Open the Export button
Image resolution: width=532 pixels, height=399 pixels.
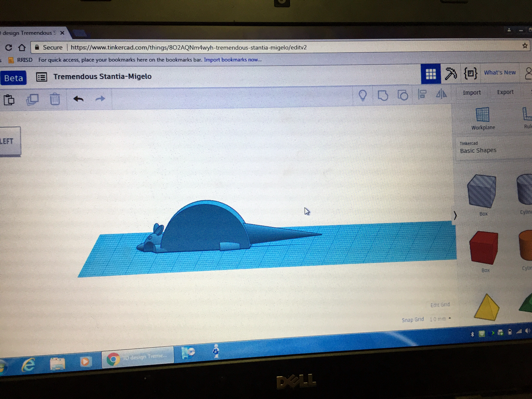click(505, 92)
